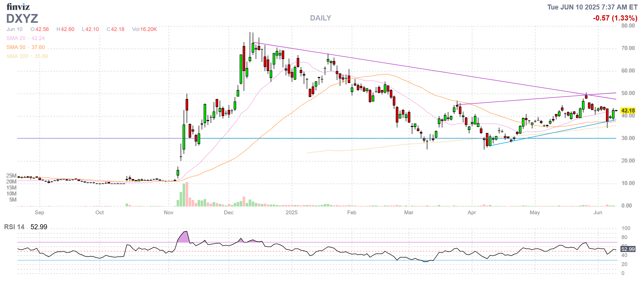Click the Jun label on time axis
This screenshot has width=644, height=281.
coord(598,212)
